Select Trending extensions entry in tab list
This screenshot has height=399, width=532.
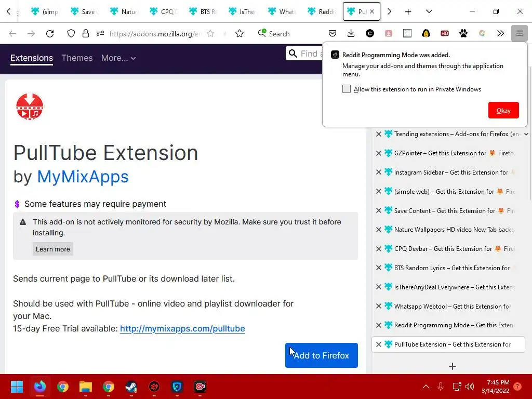pyautogui.click(x=448, y=134)
